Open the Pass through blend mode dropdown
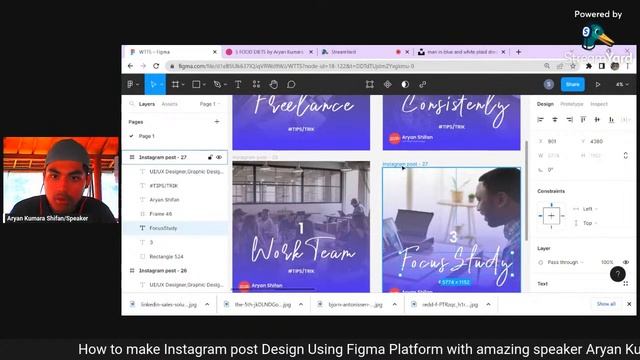The image size is (640, 360). point(565,262)
